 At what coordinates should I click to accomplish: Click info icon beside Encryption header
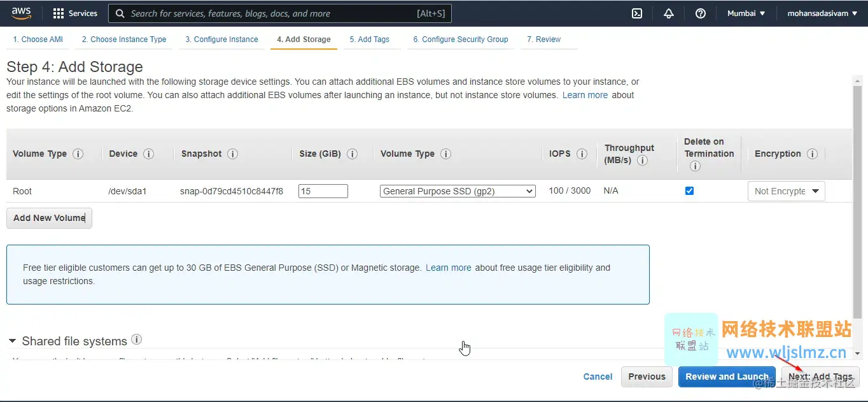pos(812,154)
